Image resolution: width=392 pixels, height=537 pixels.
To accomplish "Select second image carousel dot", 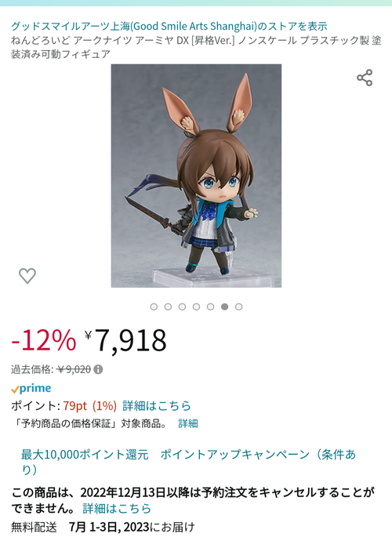I will 168,307.
